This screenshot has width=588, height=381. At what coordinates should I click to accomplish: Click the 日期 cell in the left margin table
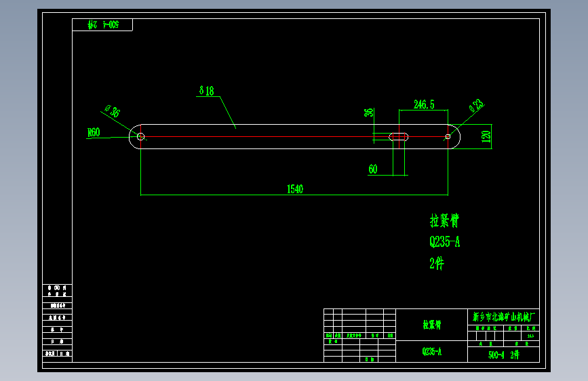click(58, 342)
